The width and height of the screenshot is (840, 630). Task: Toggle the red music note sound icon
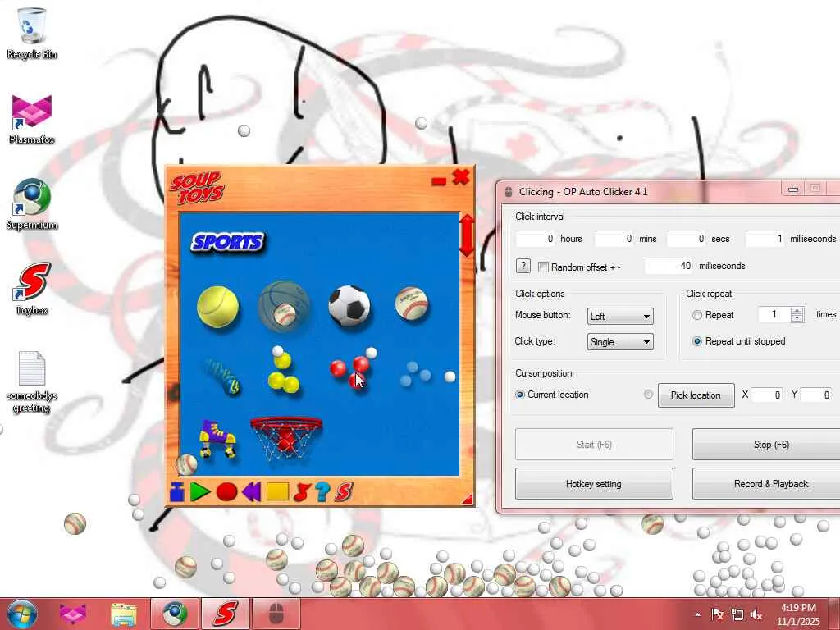[x=302, y=492]
